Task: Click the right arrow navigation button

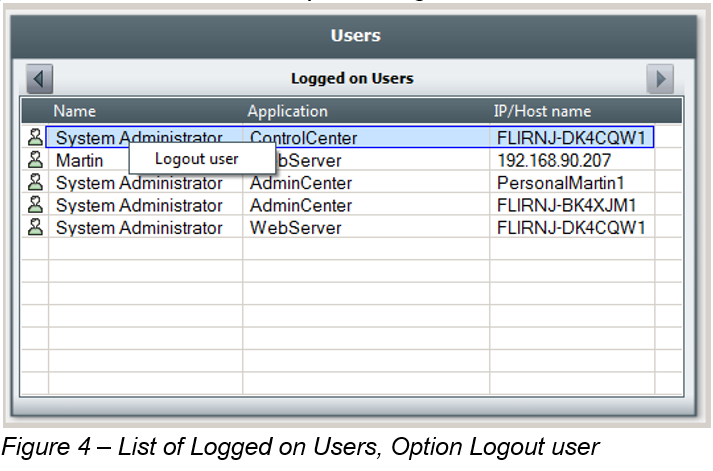Action: click(x=659, y=78)
